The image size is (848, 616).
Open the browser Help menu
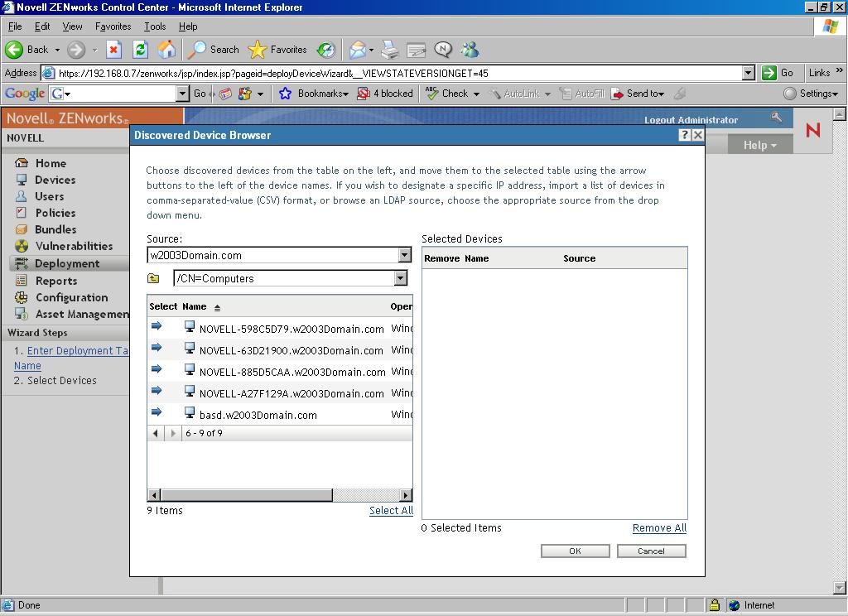pos(188,26)
